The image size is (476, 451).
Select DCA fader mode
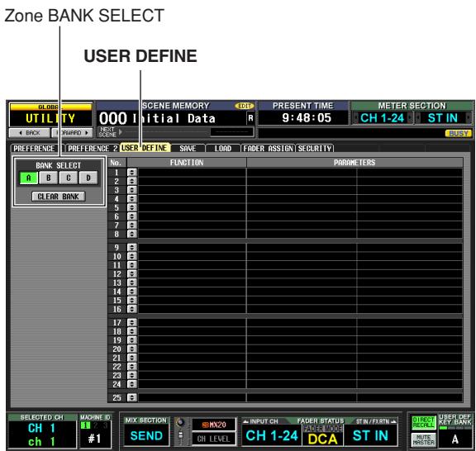tap(322, 439)
